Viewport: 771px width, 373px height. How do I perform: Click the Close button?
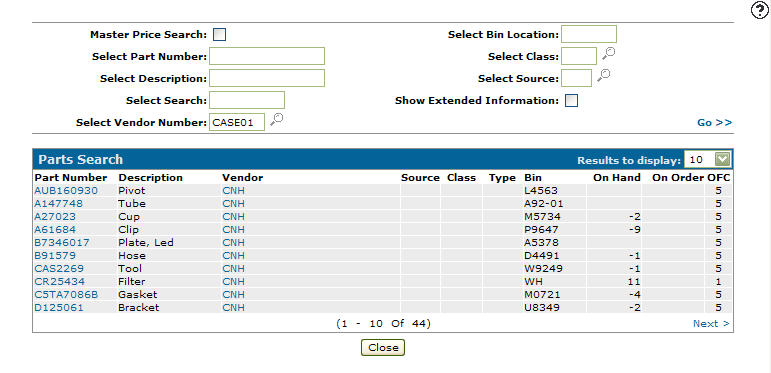click(x=383, y=347)
